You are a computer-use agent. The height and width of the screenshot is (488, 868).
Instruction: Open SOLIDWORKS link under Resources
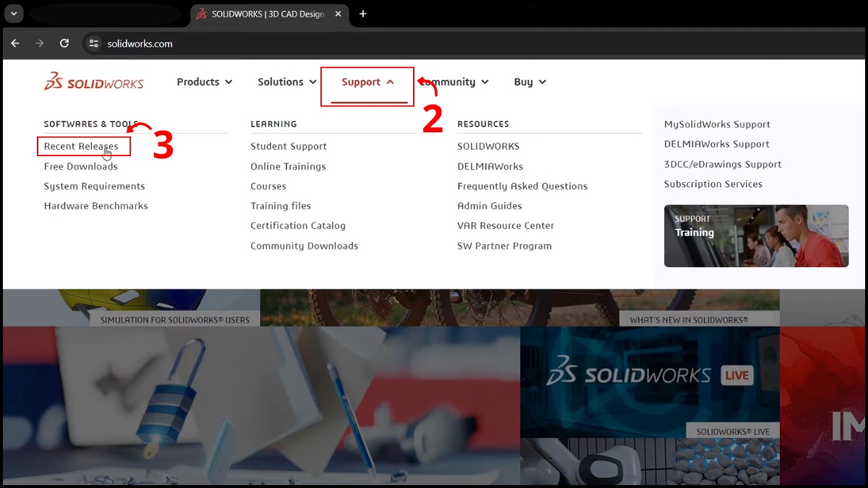(488, 146)
